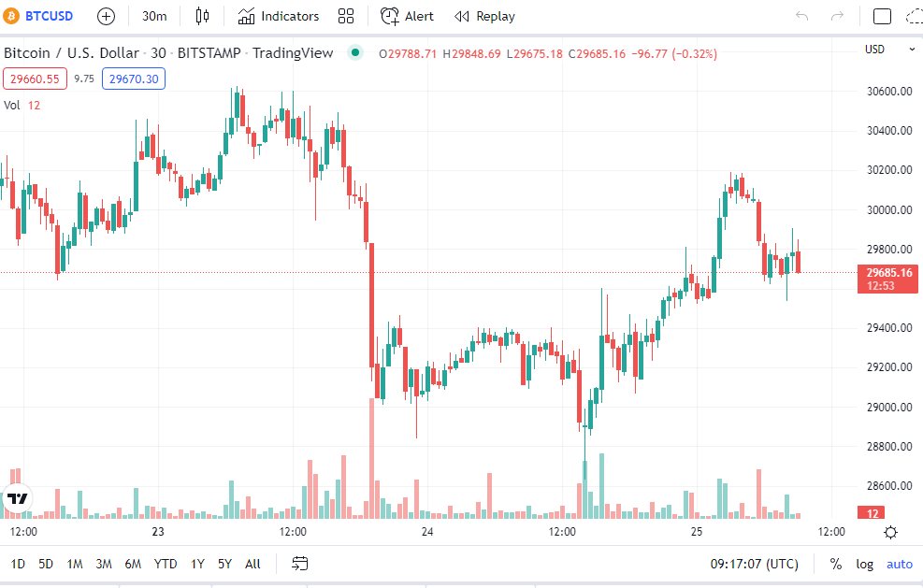Screen dimensions: 923x588
Task: Toggle percent scale mode
Action: (x=835, y=564)
